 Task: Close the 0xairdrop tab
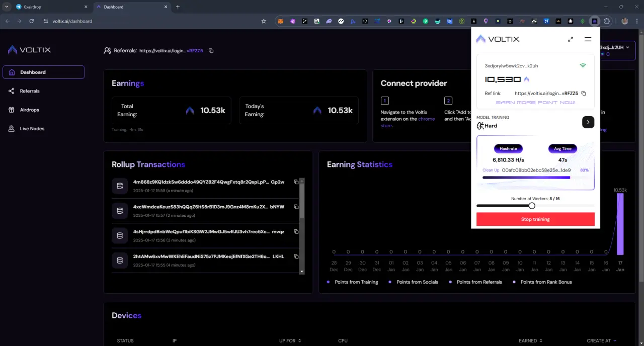(x=86, y=7)
